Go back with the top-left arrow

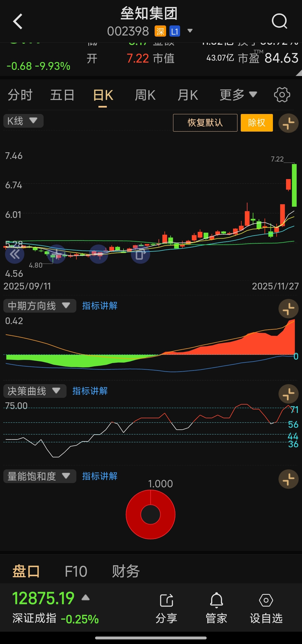(x=18, y=22)
